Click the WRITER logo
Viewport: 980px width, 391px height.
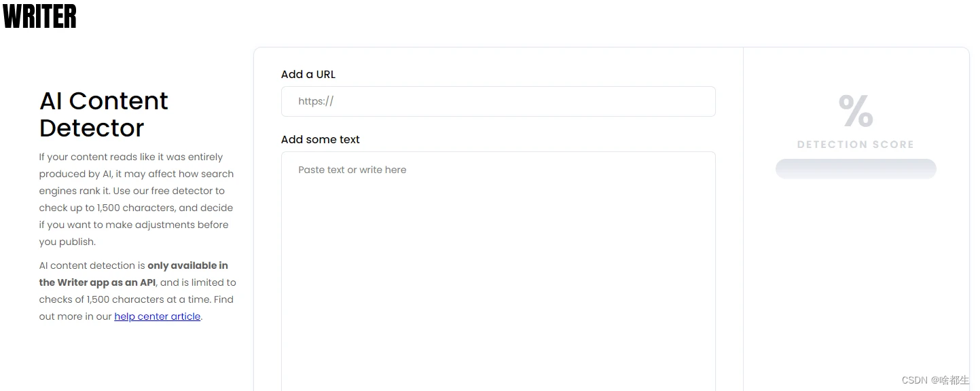coord(39,16)
